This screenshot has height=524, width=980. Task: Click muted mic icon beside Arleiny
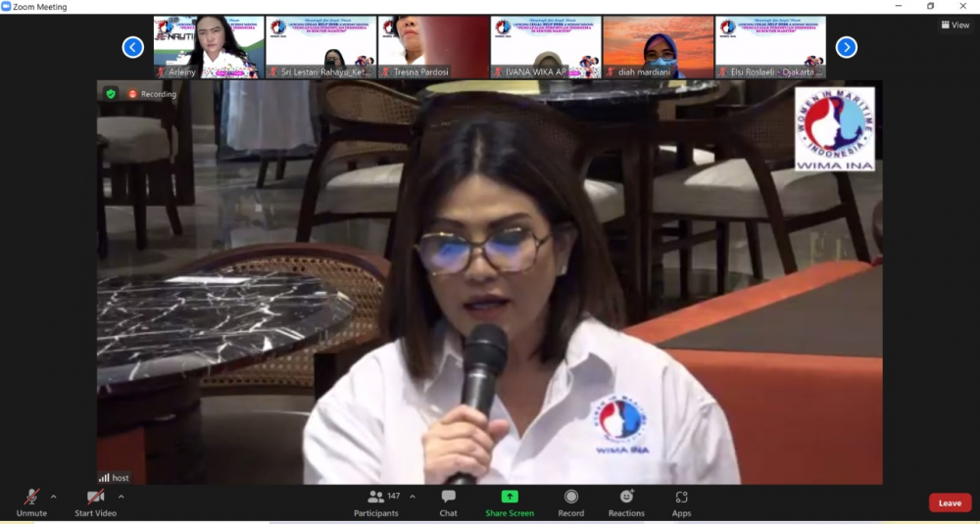[162, 71]
